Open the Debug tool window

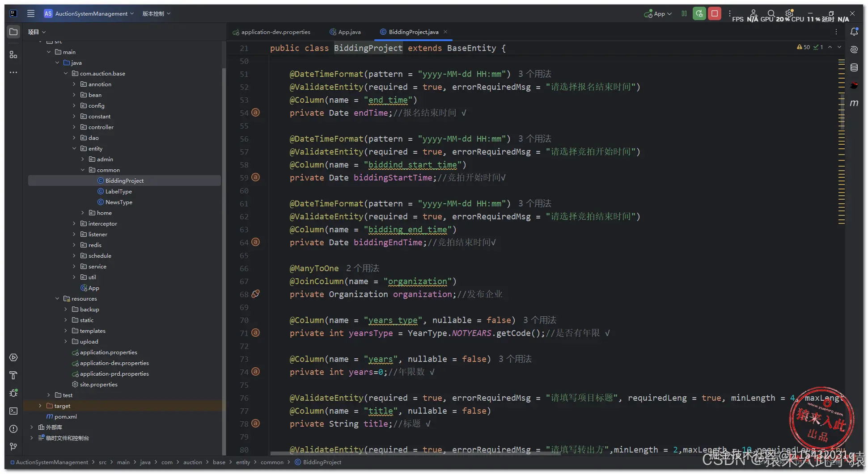13,393
